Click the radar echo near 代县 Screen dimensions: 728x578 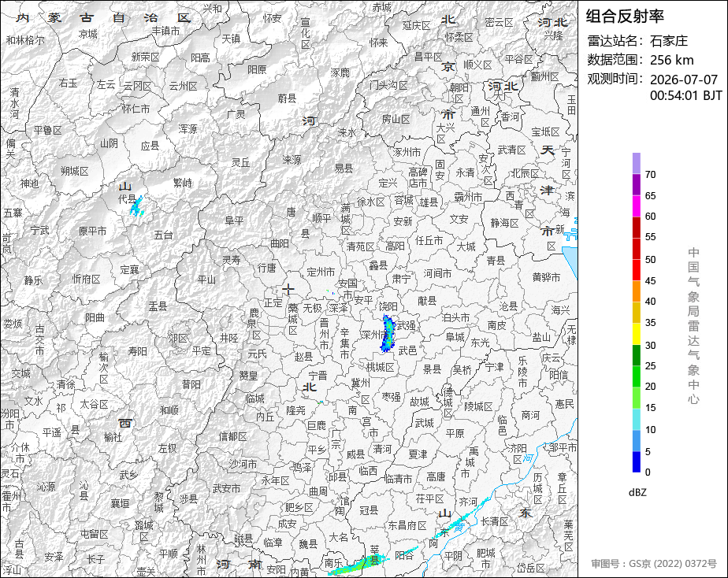pyautogui.click(x=137, y=206)
